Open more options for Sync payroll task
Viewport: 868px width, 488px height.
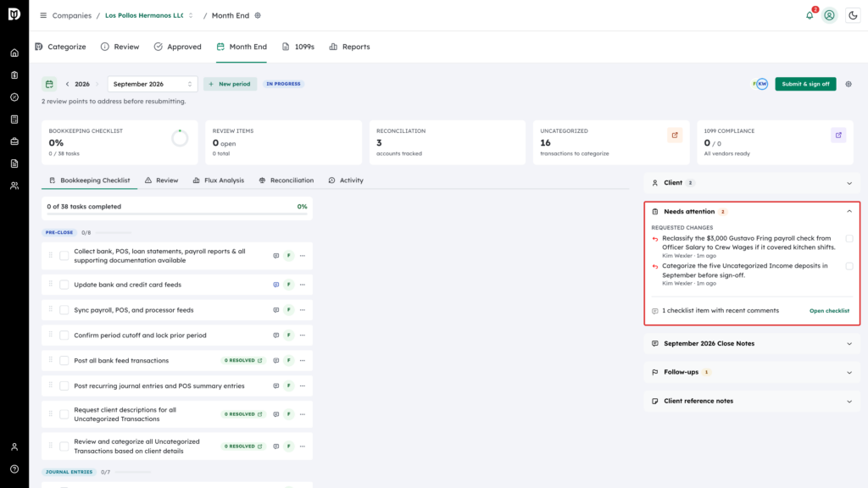click(303, 310)
